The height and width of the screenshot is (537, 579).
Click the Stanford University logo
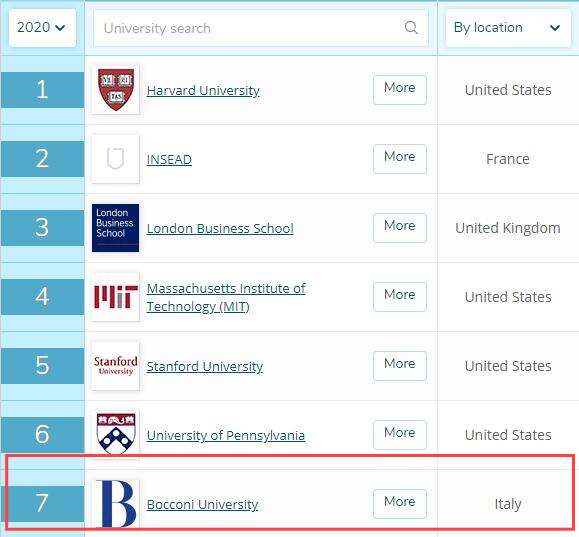116,366
